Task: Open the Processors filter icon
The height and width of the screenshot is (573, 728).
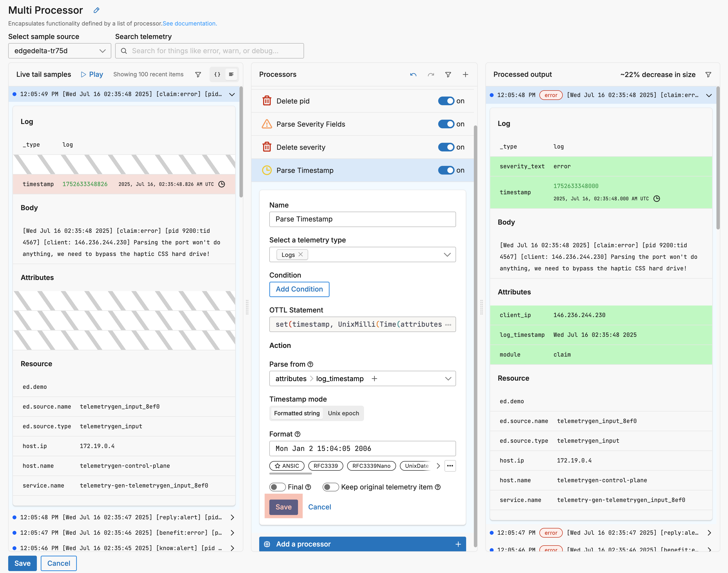Action: (x=448, y=74)
